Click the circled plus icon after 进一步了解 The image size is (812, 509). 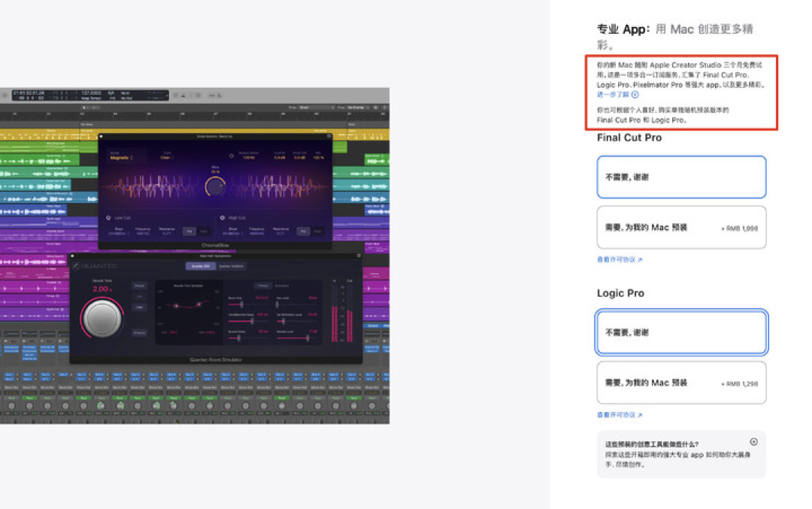[635, 95]
